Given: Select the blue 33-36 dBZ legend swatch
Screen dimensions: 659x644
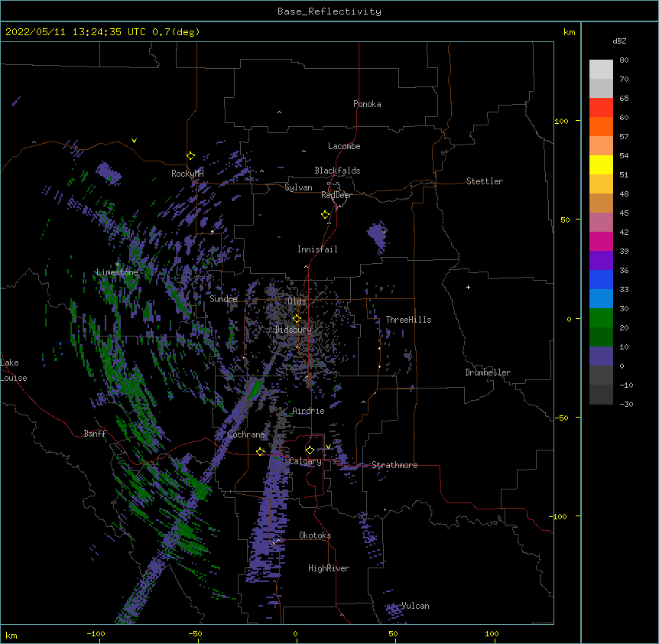Looking at the screenshot, I should point(601,279).
